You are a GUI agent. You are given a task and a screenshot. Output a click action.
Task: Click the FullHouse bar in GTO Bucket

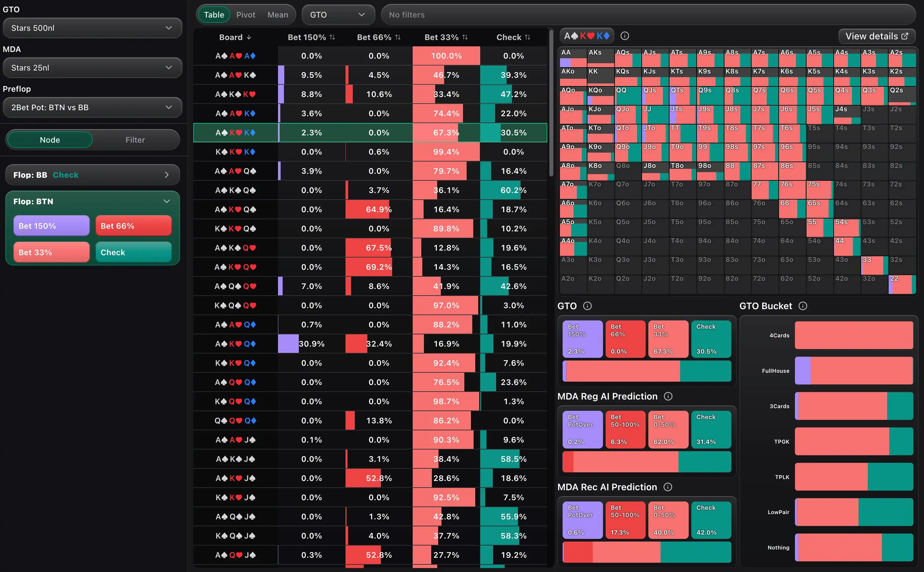854,371
